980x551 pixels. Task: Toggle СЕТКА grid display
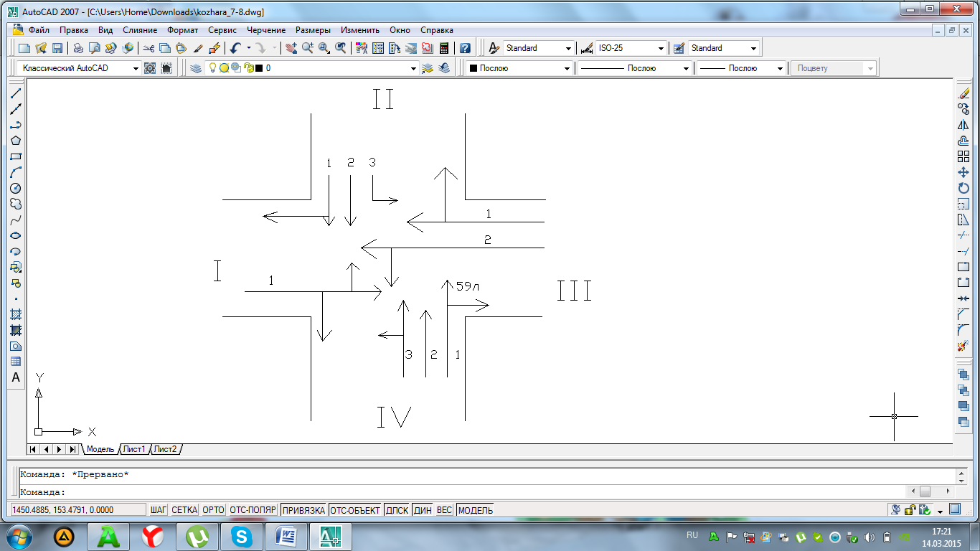184,510
